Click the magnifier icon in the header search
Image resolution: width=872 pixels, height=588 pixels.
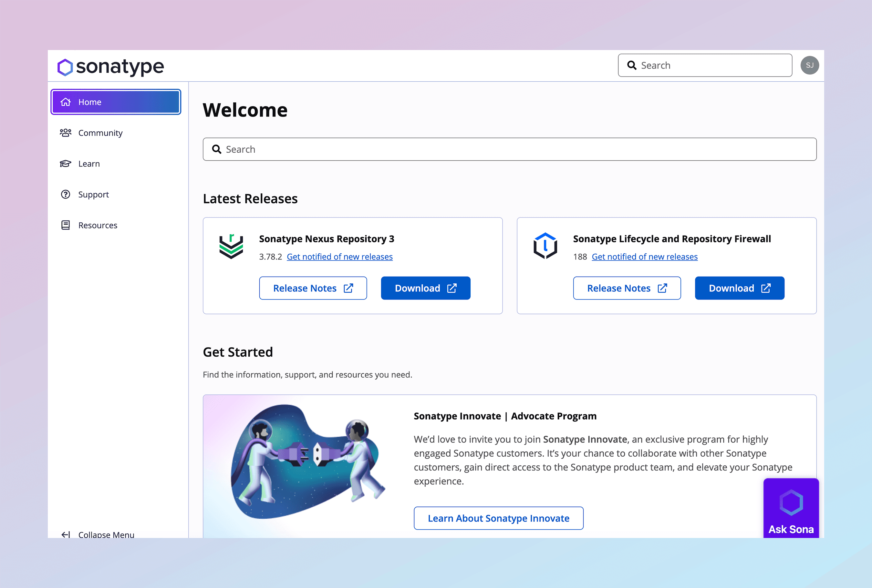(632, 65)
